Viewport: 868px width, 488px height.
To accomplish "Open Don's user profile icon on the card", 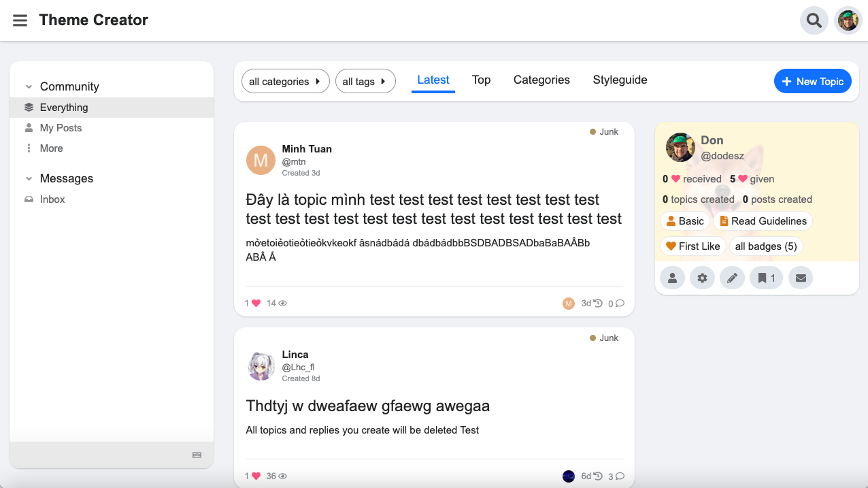I will [x=672, y=278].
